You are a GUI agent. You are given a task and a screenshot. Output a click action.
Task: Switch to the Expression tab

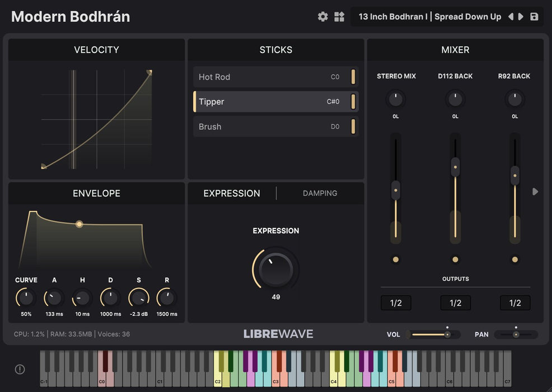pyautogui.click(x=232, y=193)
